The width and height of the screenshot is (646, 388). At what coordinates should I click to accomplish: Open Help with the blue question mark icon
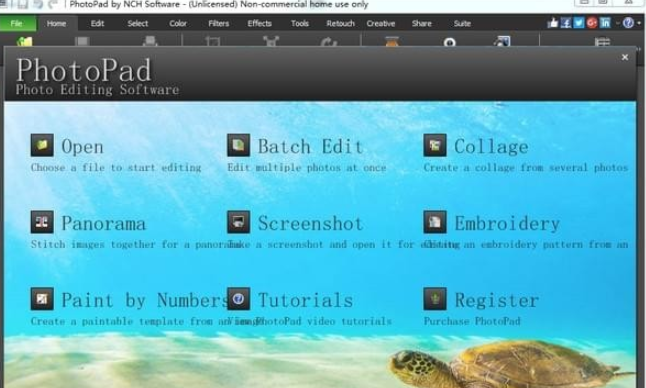628,23
